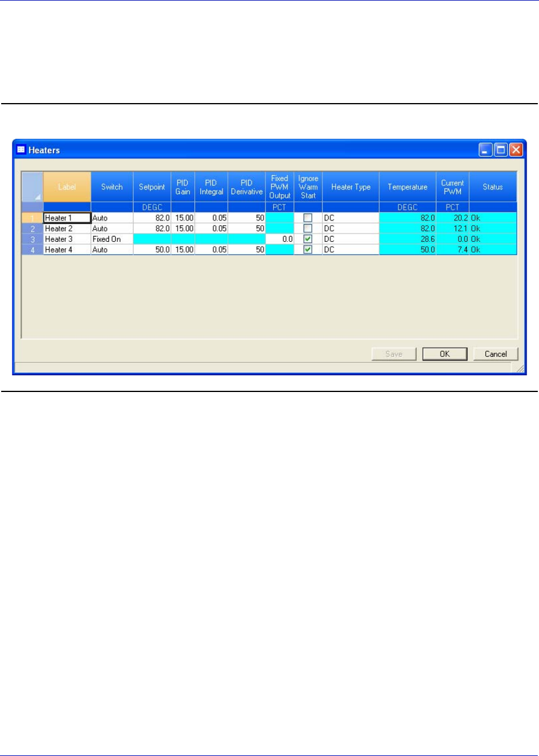Image resolution: width=539 pixels, height=756 pixels.
Task: Close the Heaters window
Action: click(x=515, y=151)
